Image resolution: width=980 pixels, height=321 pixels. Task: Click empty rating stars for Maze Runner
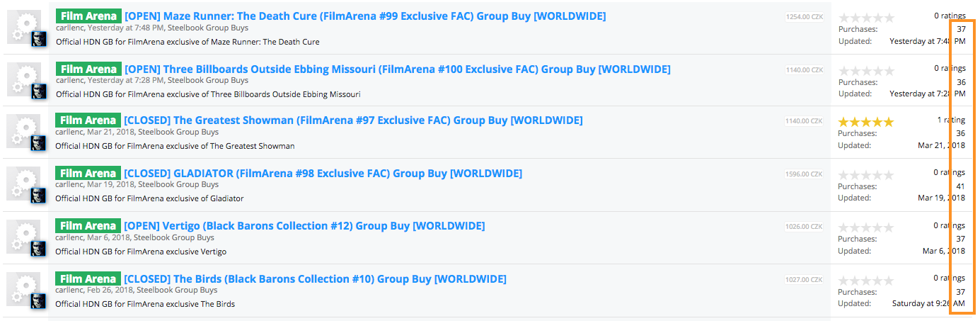pos(866,18)
